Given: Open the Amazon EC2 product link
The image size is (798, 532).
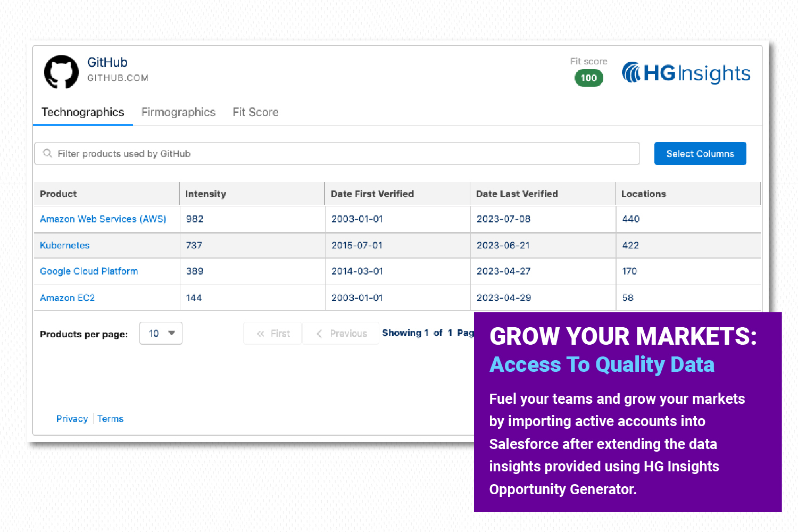Looking at the screenshot, I should (x=68, y=298).
